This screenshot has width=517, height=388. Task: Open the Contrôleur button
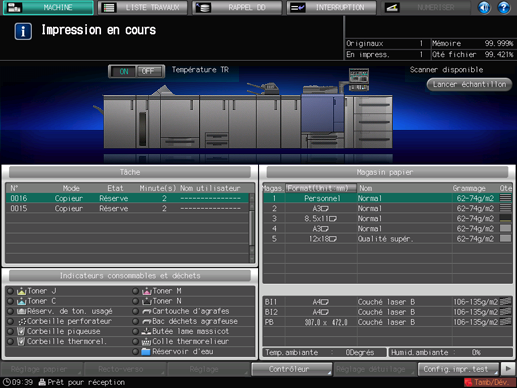(292, 369)
